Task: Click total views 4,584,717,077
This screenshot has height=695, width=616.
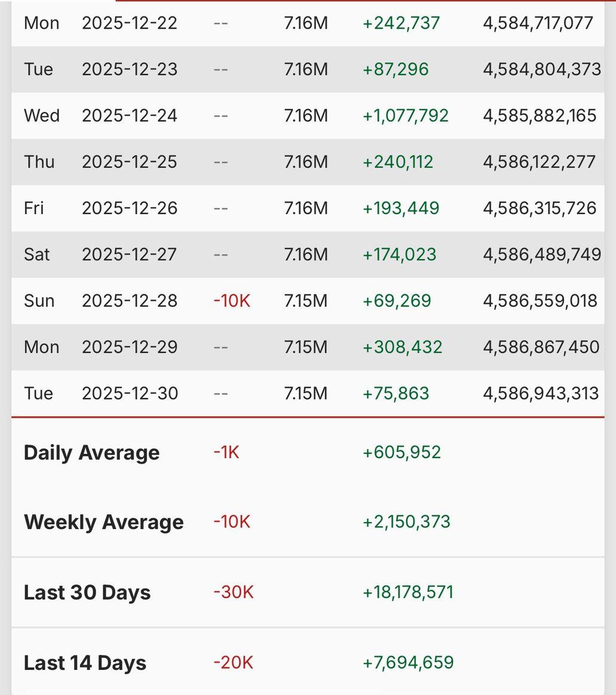Action: (538, 23)
